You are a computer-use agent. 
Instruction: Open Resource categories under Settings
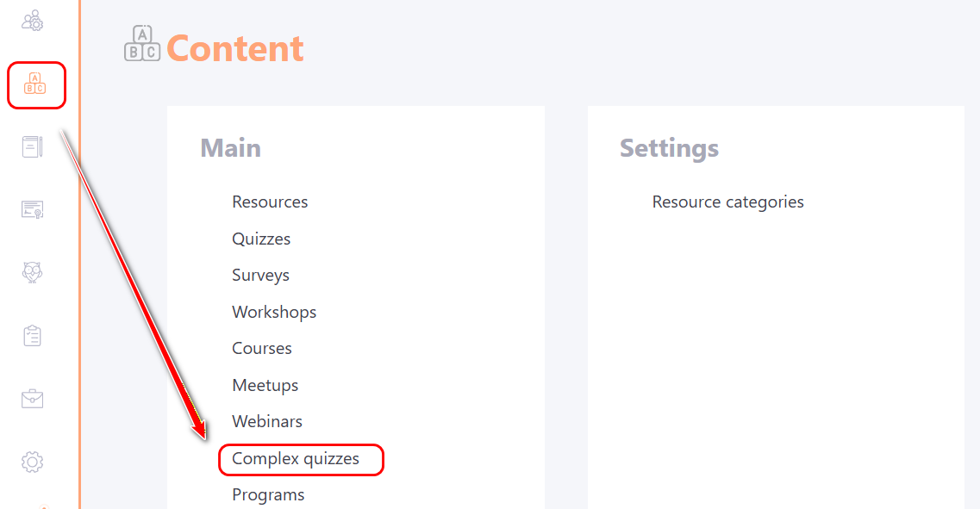[x=727, y=202]
